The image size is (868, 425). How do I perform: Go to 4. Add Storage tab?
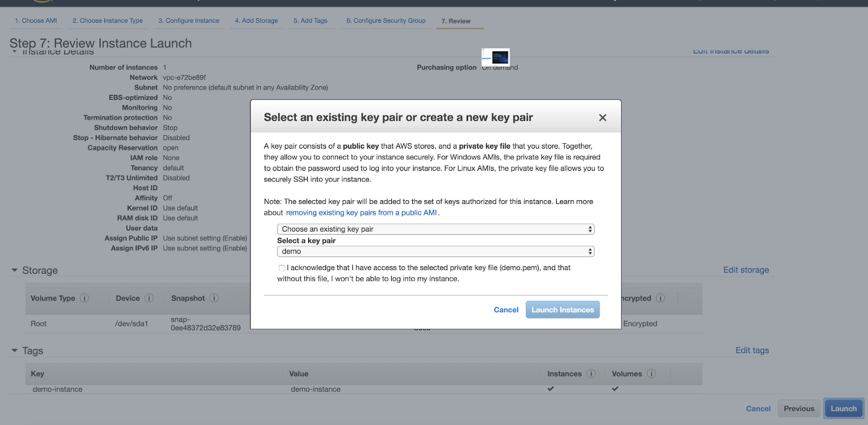coord(256,20)
